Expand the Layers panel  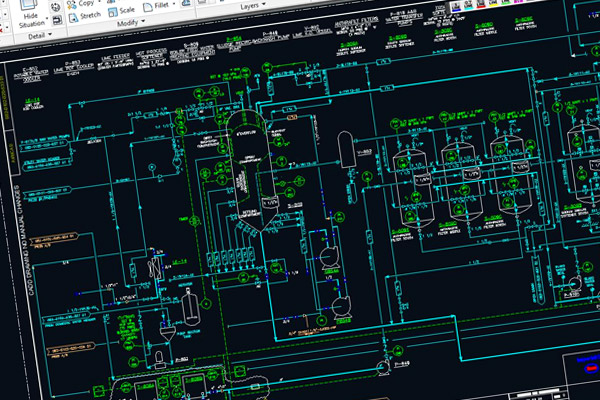[253, 6]
